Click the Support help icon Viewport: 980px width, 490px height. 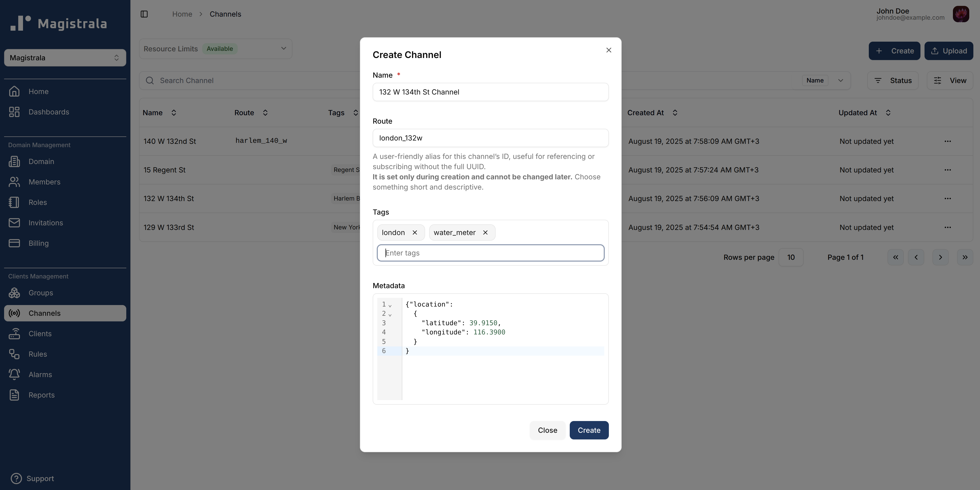point(16,478)
